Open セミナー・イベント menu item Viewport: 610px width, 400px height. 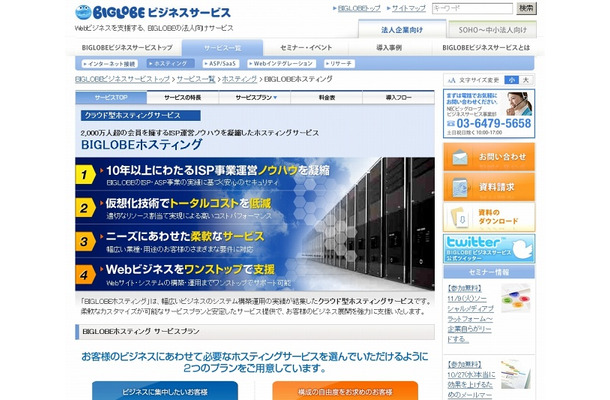[306, 47]
